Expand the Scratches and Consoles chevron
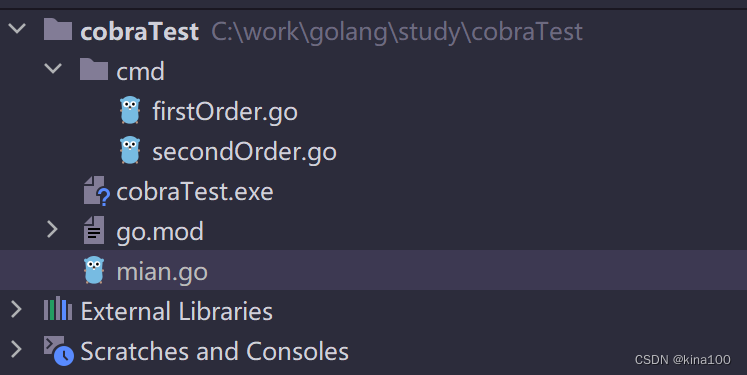Image resolution: width=747 pixels, height=375 pixels. pos(17,350)
